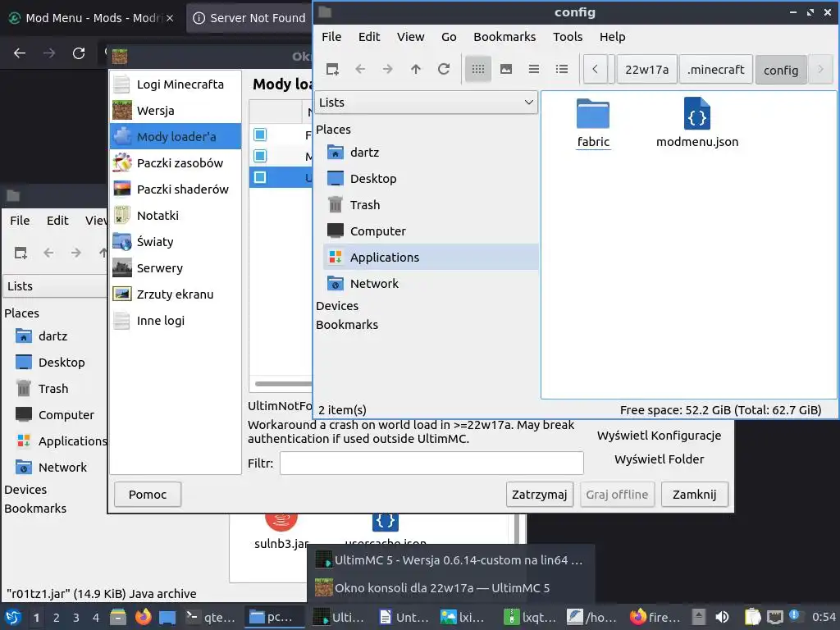
Task: Open Wersja page in UltimMC sidebar
Action: [176, 111]
